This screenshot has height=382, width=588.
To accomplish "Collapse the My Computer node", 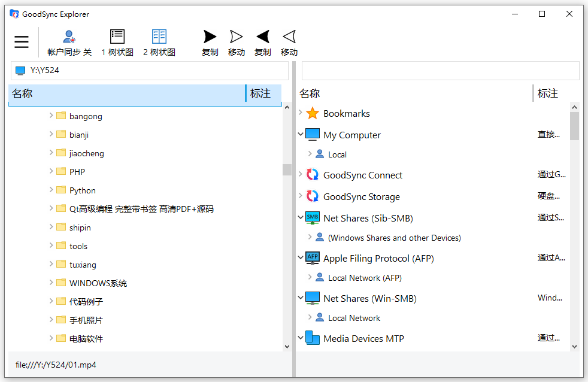I will coord(301,134).
